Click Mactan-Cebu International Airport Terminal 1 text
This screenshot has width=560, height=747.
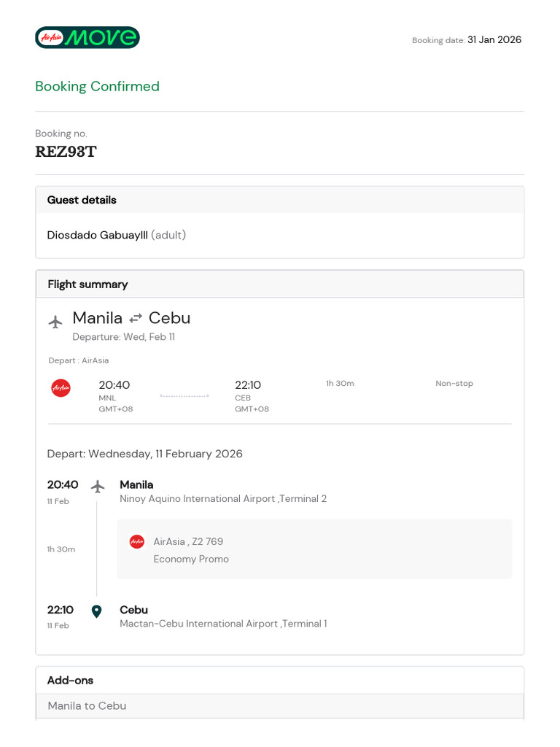(x=223, y=624)
